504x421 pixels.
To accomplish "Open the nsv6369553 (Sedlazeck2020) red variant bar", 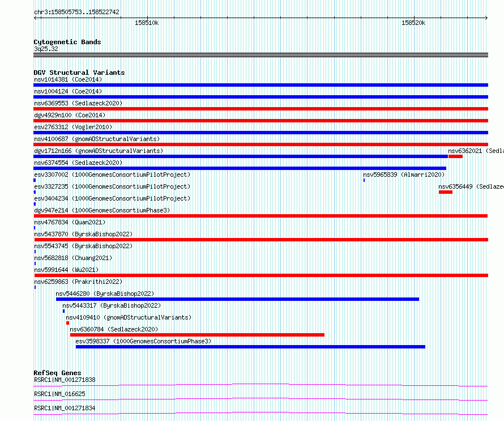I will pyautogui.click(x=260, y=109).
